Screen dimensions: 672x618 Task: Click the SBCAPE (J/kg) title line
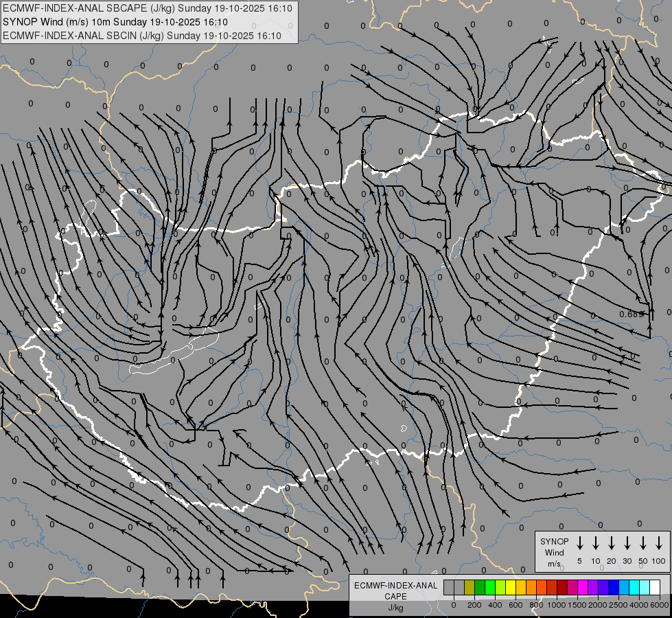pos(148,8)
